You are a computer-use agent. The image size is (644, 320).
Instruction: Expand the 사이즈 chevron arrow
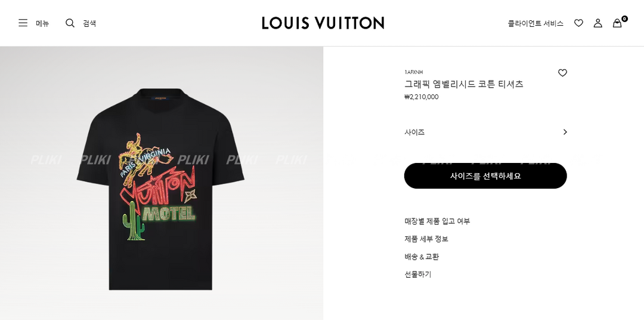point(565,132)
